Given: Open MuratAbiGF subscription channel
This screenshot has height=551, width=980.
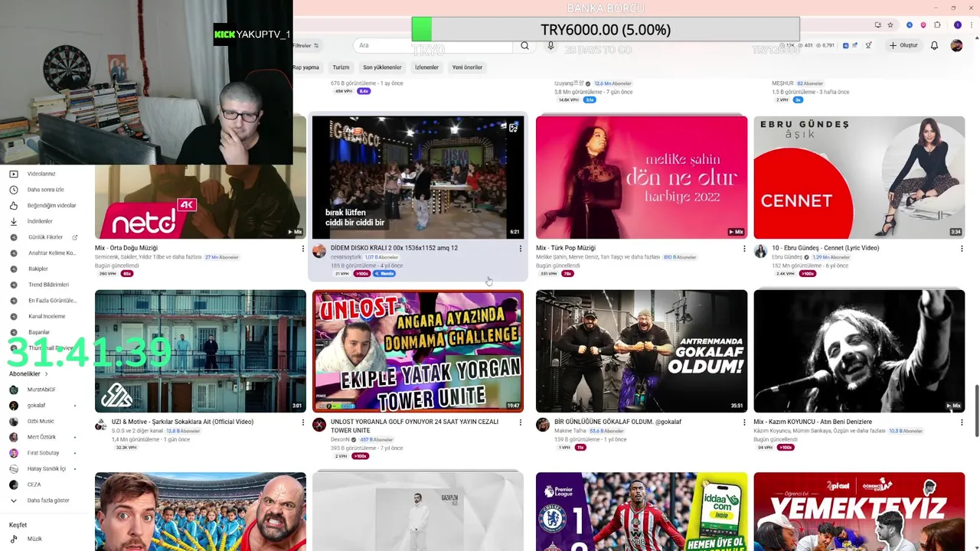Looking at the screenshot, I should pyautogui.click(x=42, y=390).
